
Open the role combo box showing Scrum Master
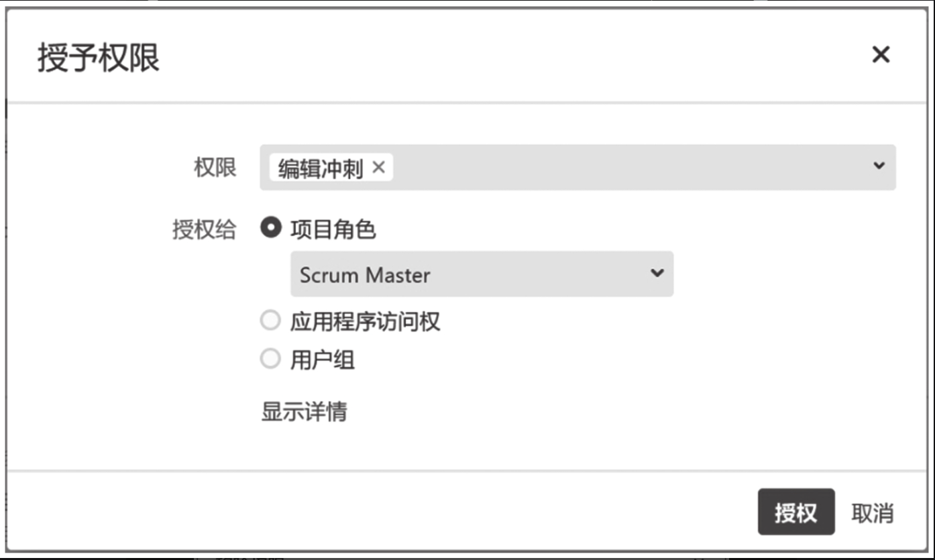(482, 274)
